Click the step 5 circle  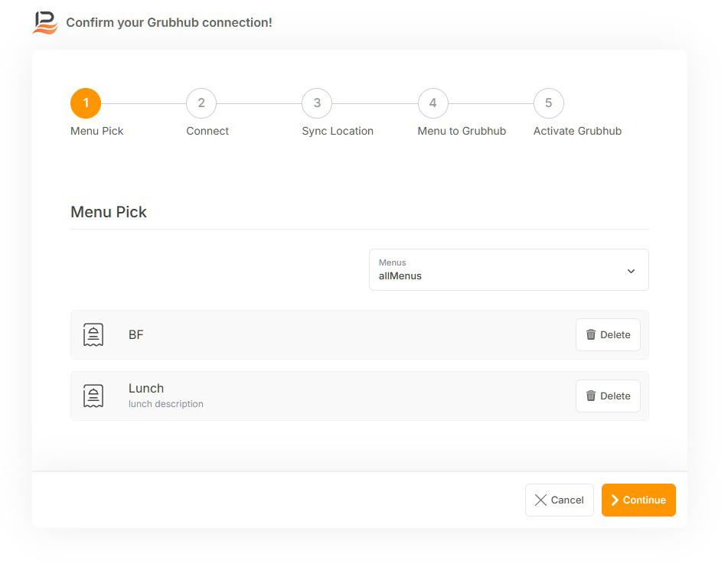(x=548, y=103)
